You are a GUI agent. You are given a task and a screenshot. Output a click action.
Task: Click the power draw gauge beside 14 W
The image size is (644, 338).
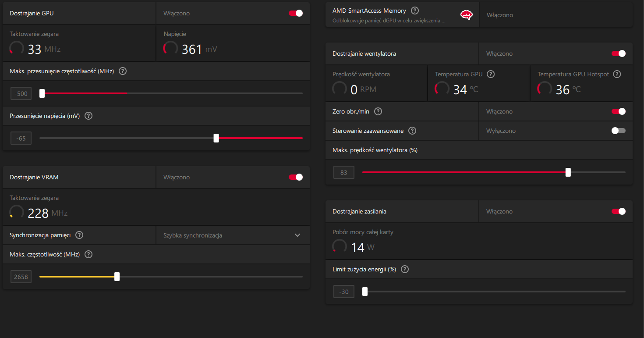[x=340, y=246]
